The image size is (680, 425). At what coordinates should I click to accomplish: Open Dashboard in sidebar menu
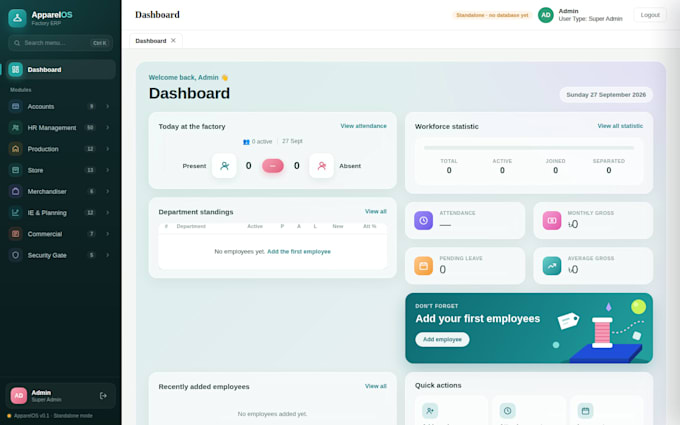[x=60, y=69]
